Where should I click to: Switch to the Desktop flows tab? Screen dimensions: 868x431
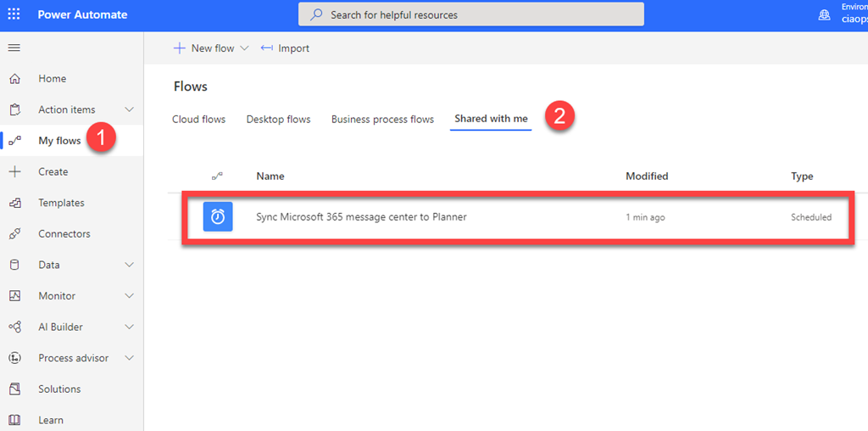[x=278, y=120]
